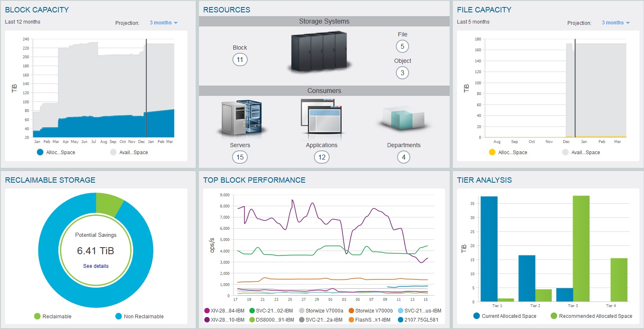Viewport: 644px width, 329px height.
Task: Open the BLOCK CAPACITY panel title
Action: point(37,10)
